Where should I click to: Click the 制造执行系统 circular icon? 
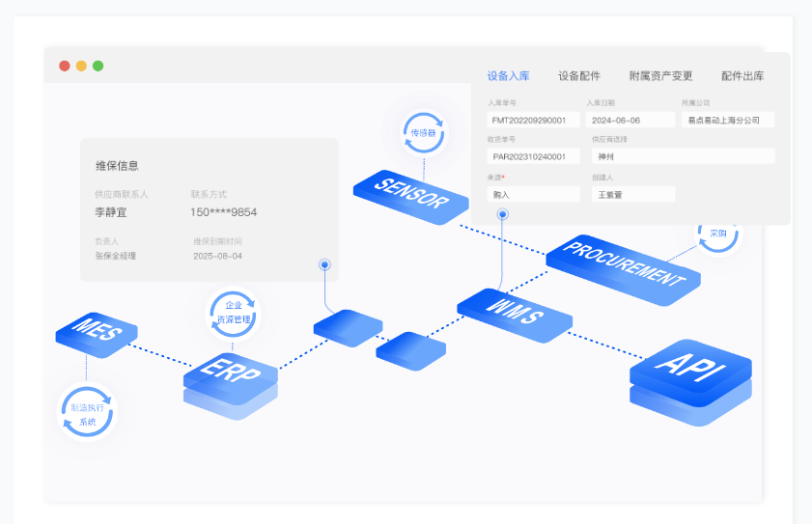tap(87, 414)
